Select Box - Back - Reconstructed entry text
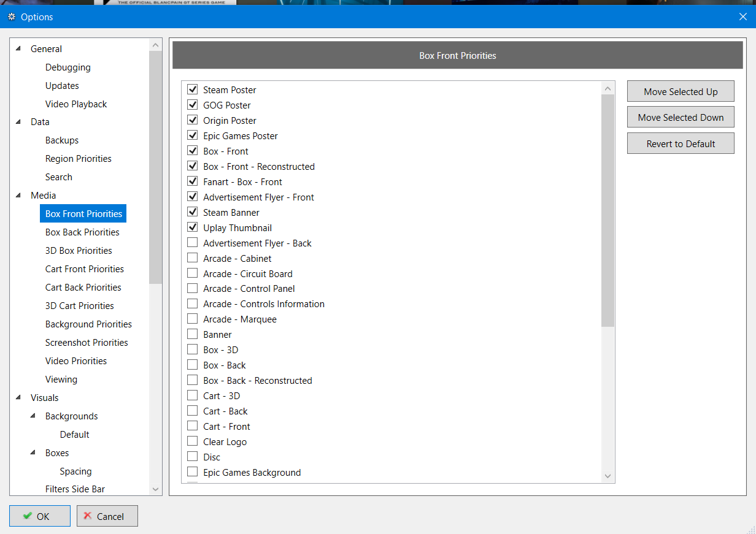The width and height of the screenshot is (756, 534). tap(257, 381)
